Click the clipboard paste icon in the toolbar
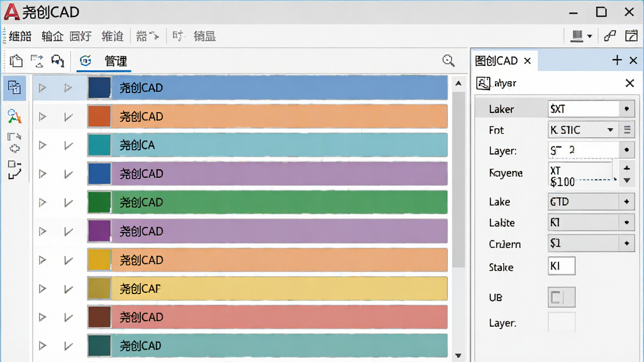This screenshot has width=644, height=362. click(x=16, y=61)
